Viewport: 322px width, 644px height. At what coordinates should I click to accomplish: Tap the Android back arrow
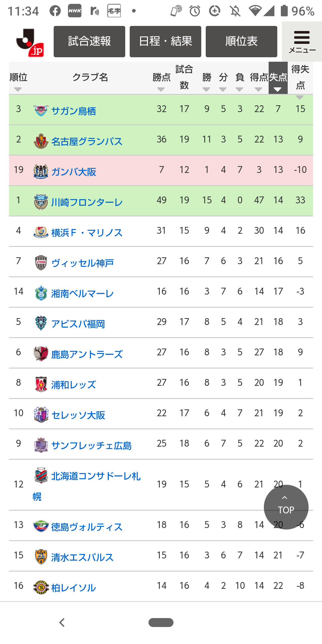point(62,623)
